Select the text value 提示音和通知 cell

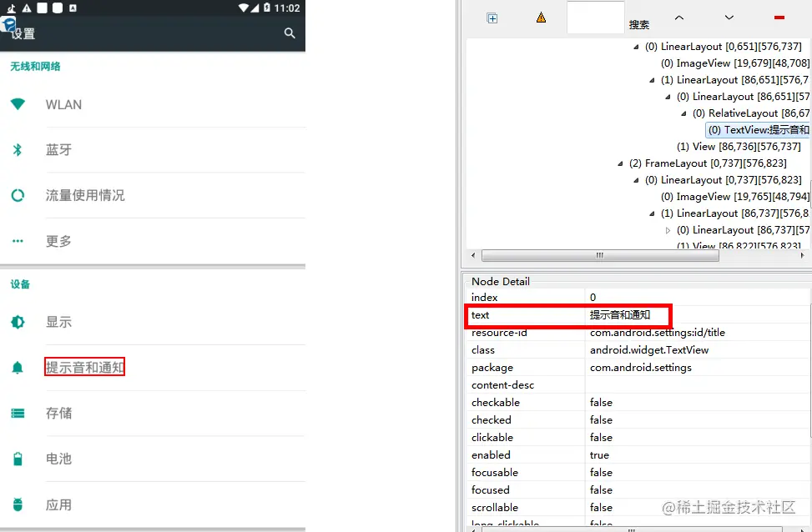(x=697, y=314)
